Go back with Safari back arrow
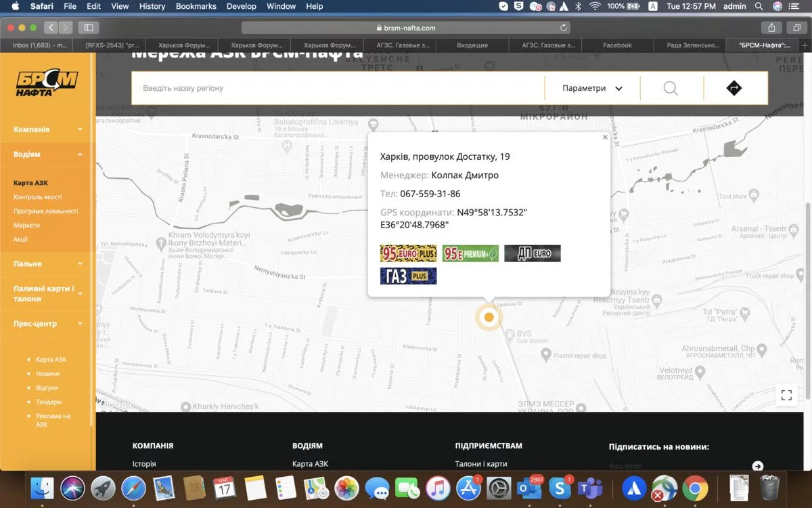Image resolution: width=812 pixels, height=508 pixels. (x=51, y=28)
